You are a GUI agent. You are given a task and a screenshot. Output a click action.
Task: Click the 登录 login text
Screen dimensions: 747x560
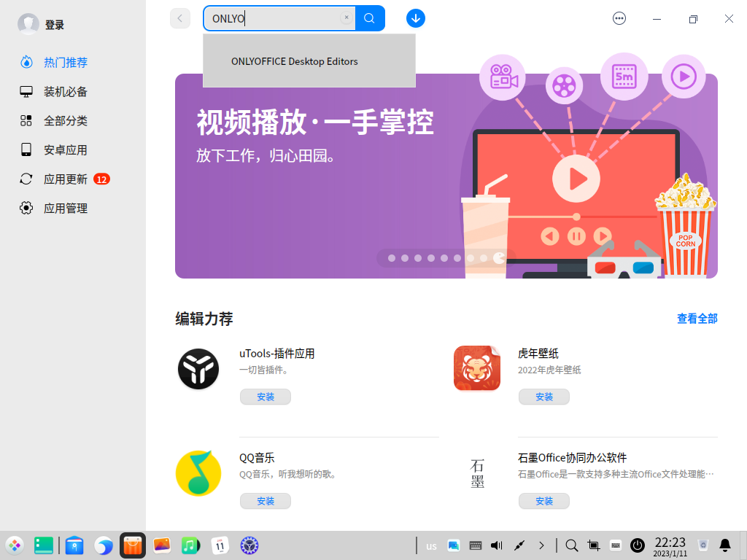(54, 25)
